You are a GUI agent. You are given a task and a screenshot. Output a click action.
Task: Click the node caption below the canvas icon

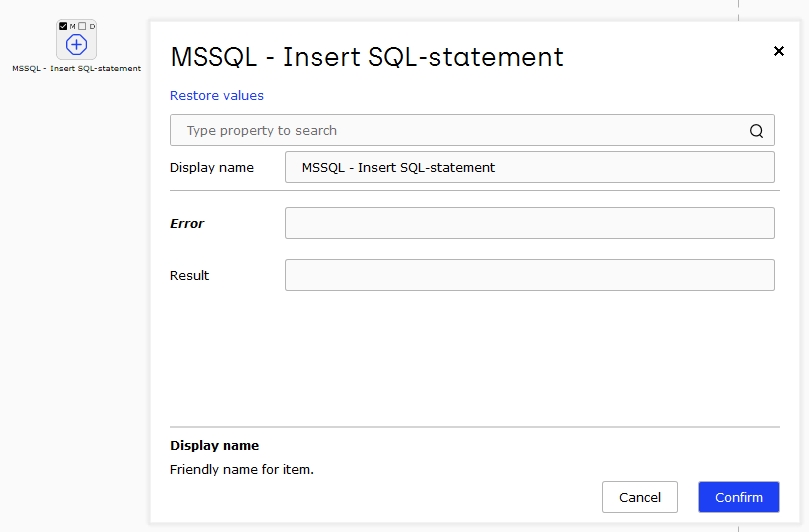coord(76,68)
